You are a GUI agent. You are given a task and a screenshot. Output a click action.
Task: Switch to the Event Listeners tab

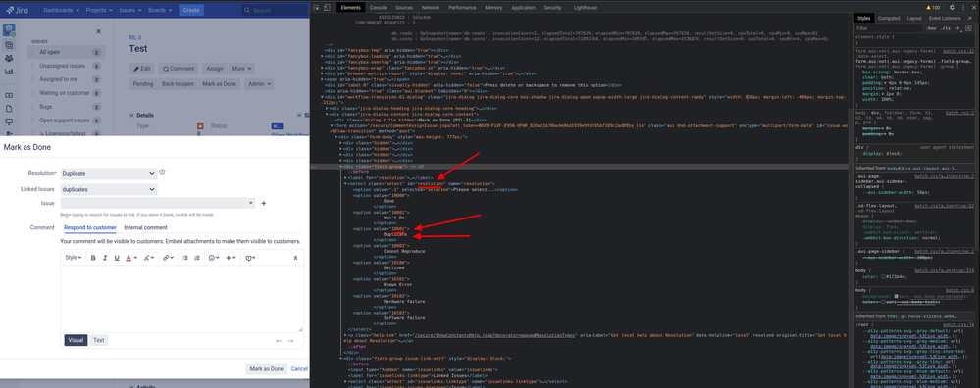tap(945, 18)
